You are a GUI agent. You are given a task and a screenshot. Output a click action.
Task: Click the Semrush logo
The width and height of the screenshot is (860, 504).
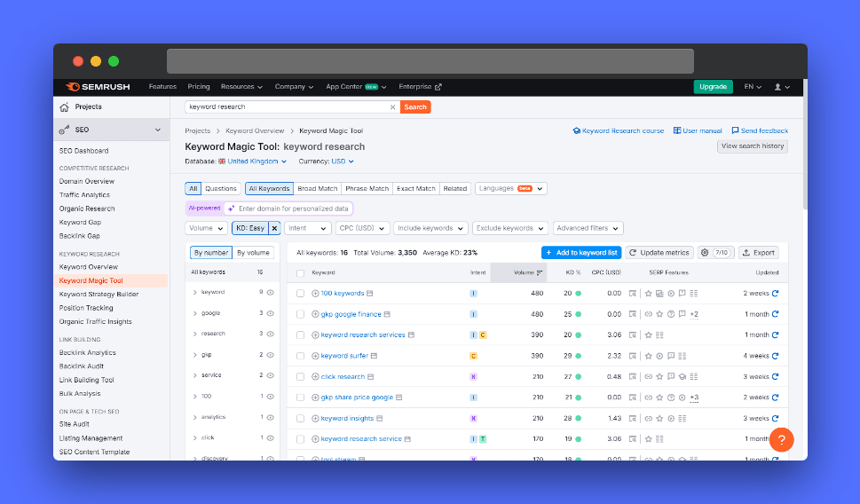click(98, 87)
